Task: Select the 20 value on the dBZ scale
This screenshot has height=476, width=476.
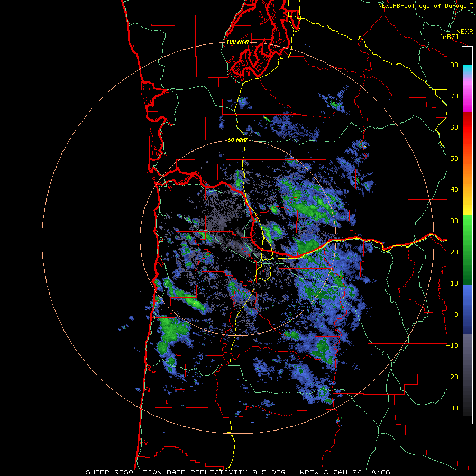Action: click(x=454, y=252)
